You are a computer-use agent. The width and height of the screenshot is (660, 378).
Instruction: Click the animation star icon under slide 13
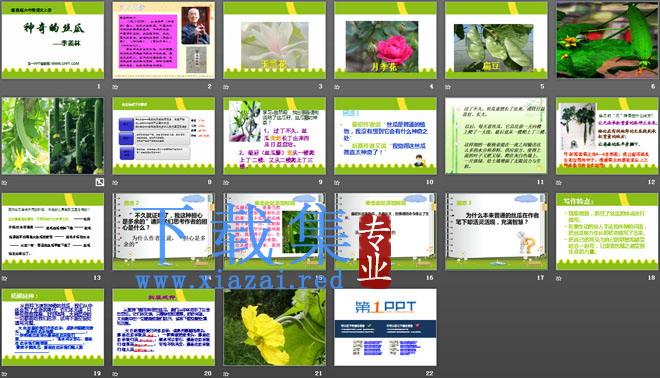(4, 278)
